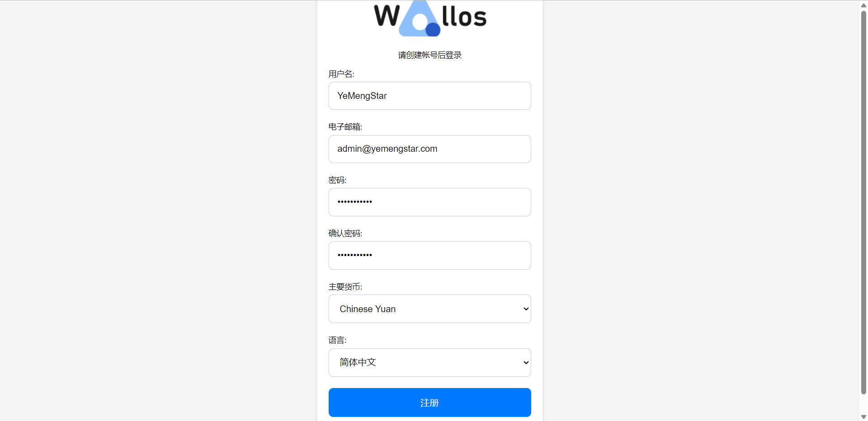Open the Chinese Yuan currency dropdown
Screen dimensions: 868x421
point(429,309)
